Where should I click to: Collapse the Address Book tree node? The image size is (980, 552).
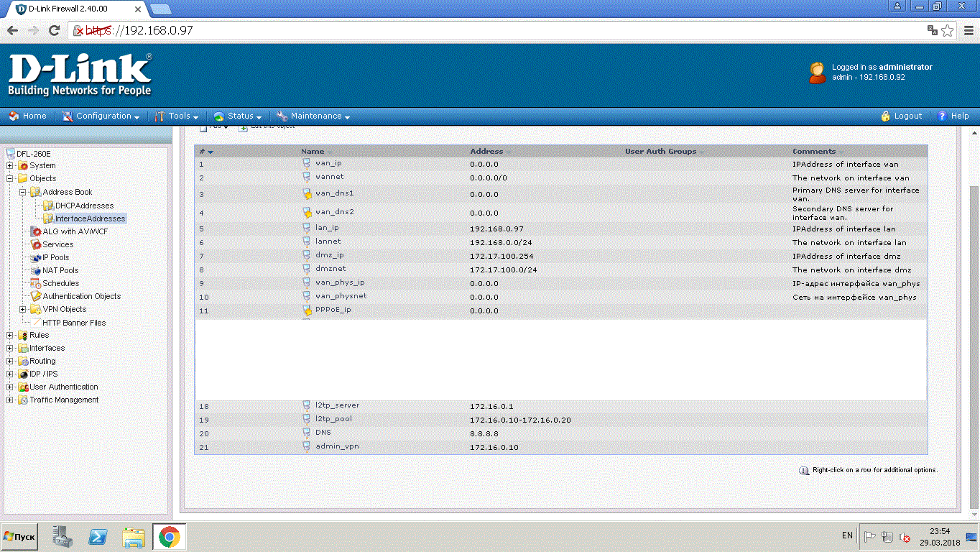pos(23,192)
